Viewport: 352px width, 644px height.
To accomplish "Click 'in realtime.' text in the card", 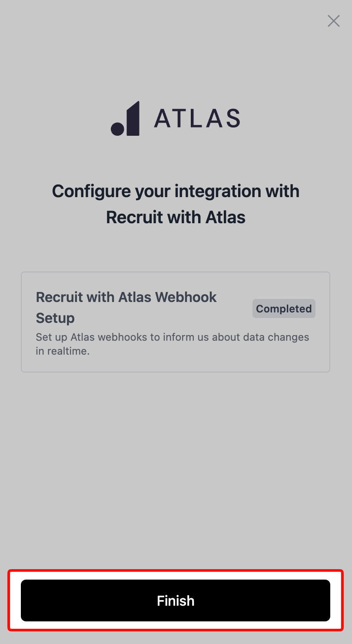I will (x=63, y=351).
